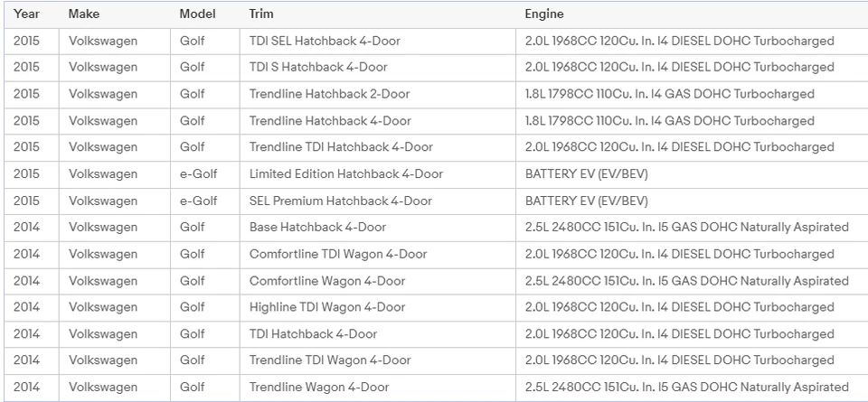Image resolution: width=868 pixels, height=402 pixels.
Task: Pick the Highline TDI Wagon 4-Door trim
Action: tap(327, 307)
